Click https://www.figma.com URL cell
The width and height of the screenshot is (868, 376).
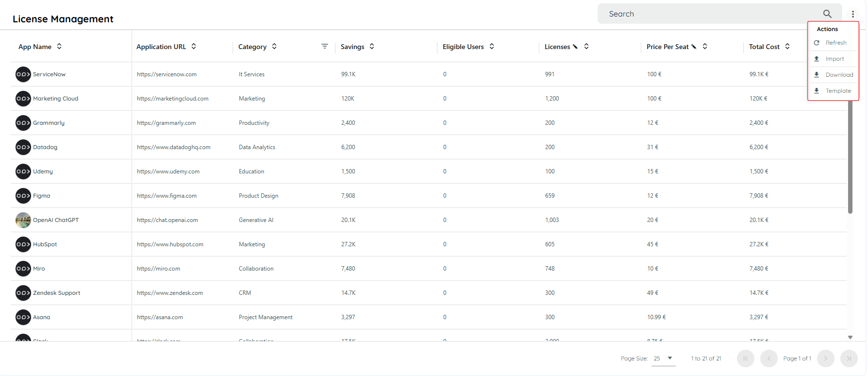point(167,196)
